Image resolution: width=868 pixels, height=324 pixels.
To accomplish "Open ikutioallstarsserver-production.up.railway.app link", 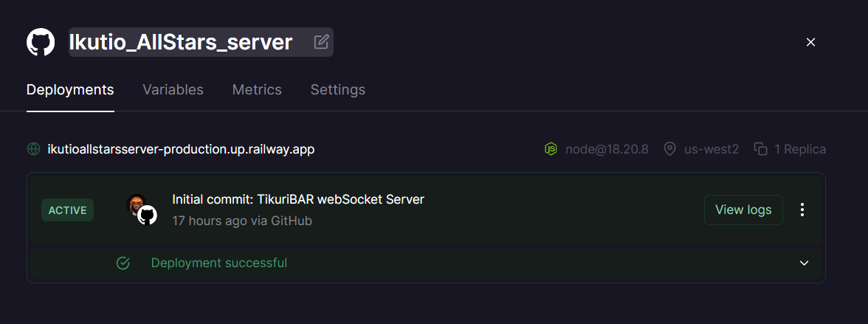I will tap(181, 149).
